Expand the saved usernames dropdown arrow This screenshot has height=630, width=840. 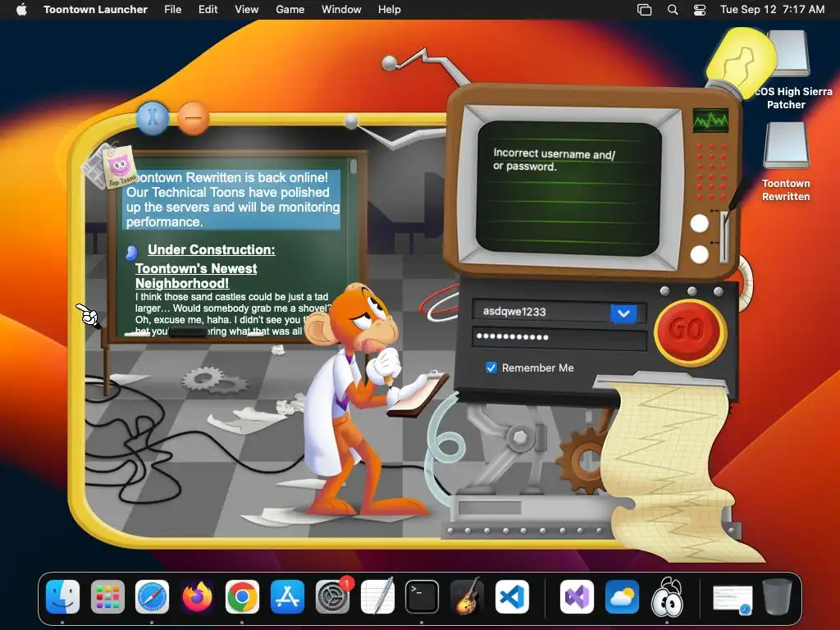coord(623,313)
